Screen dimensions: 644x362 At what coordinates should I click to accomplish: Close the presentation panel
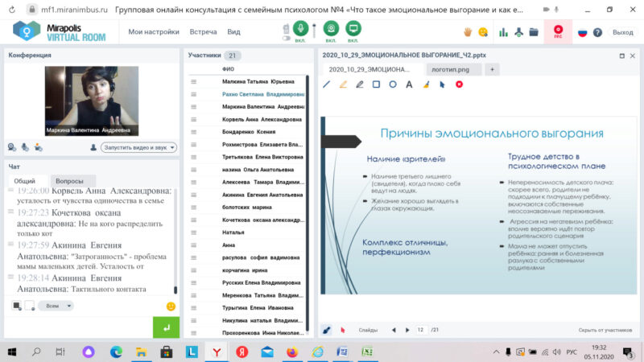point(633,56)
